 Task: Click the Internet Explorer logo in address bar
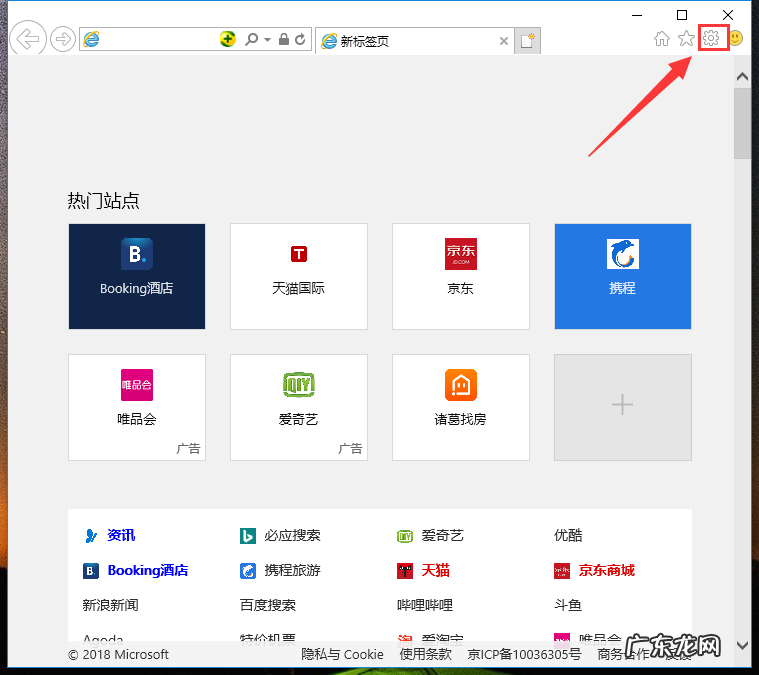tap(91, 39)
